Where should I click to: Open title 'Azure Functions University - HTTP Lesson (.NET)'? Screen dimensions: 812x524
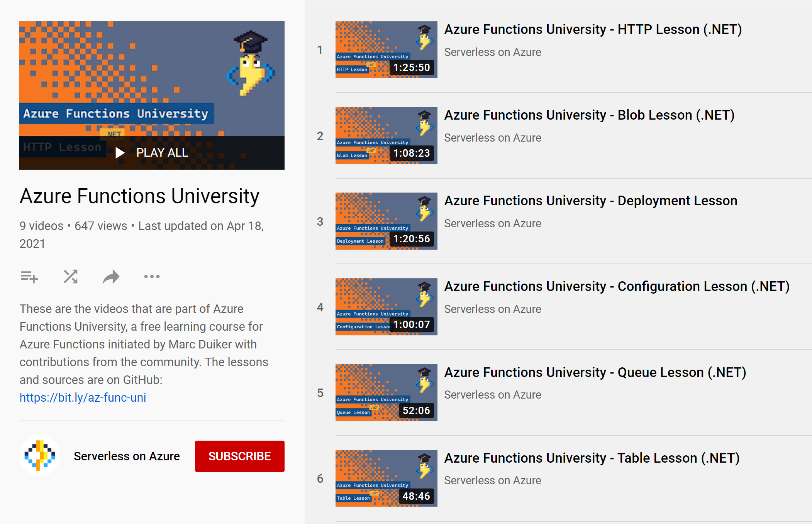(593, 30)
